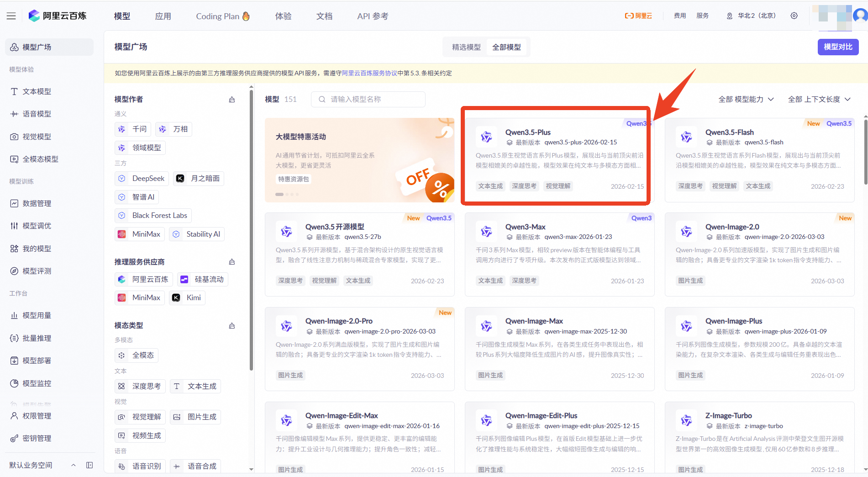Open the Qwen3.5-Flash model card
The width and height of the screenshot is (868, 477).
(759, 160)
